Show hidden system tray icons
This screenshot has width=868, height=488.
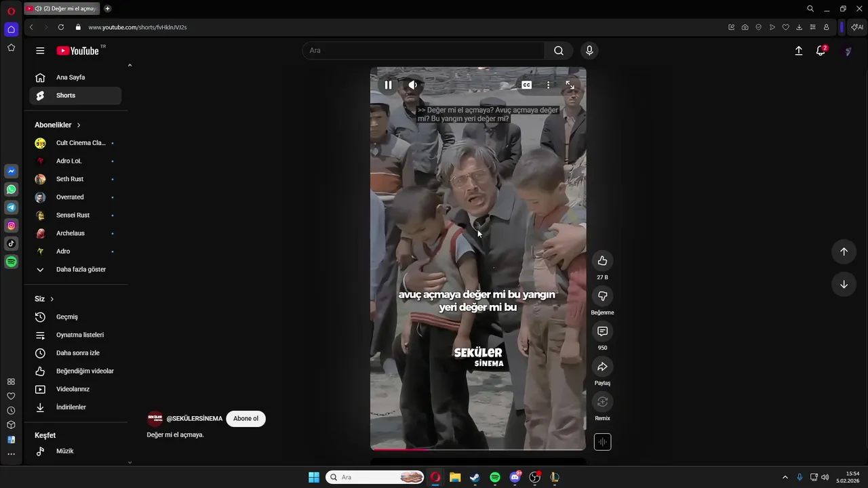click(785, 477)
